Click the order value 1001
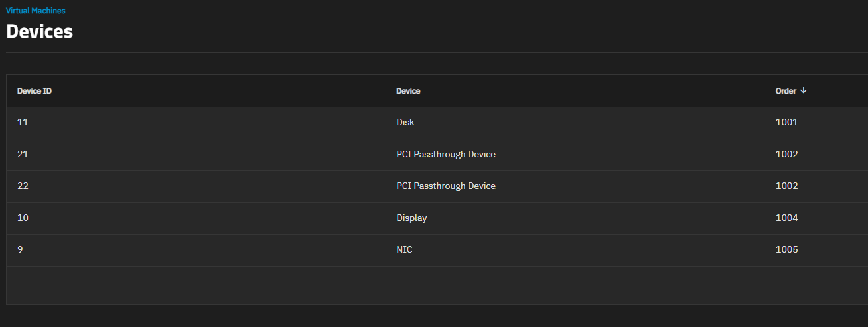The height and width of the screenshot is (327, 868). (x=786, y=122)
